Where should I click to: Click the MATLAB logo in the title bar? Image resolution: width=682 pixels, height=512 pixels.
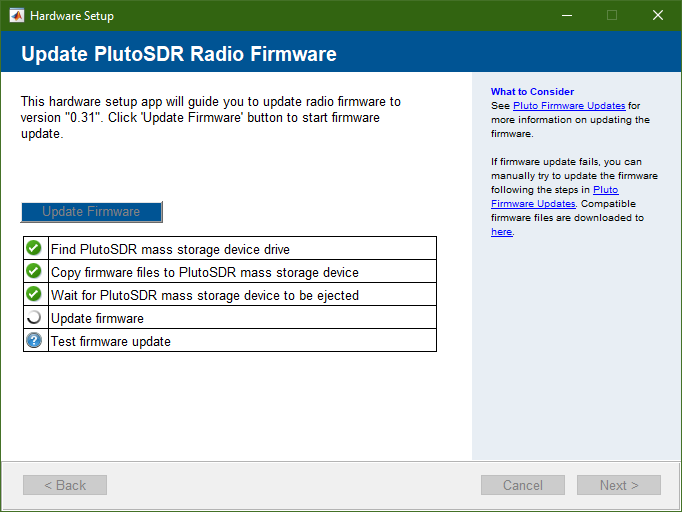point(17,16)
